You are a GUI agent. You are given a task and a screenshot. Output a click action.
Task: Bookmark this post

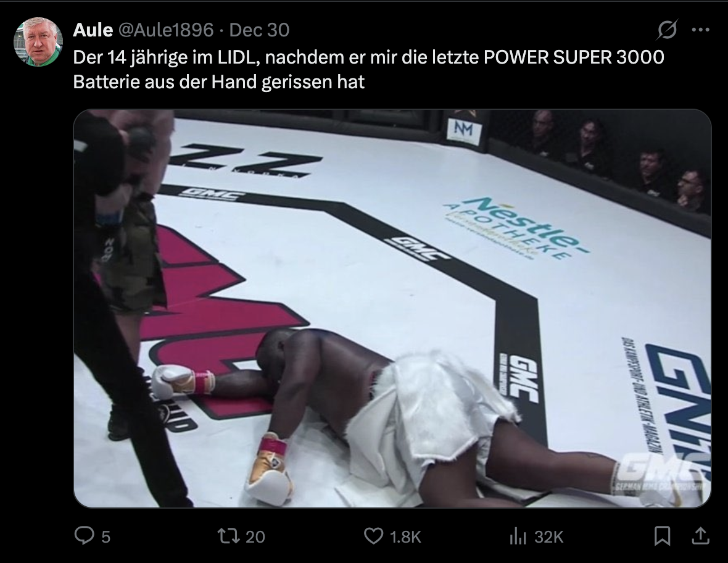tap(662, 536)
